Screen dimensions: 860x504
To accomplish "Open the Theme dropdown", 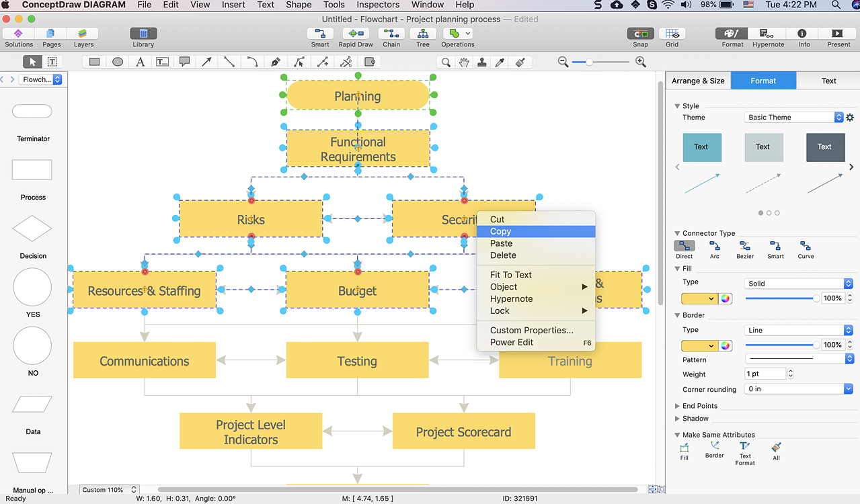I will [793, 117].
